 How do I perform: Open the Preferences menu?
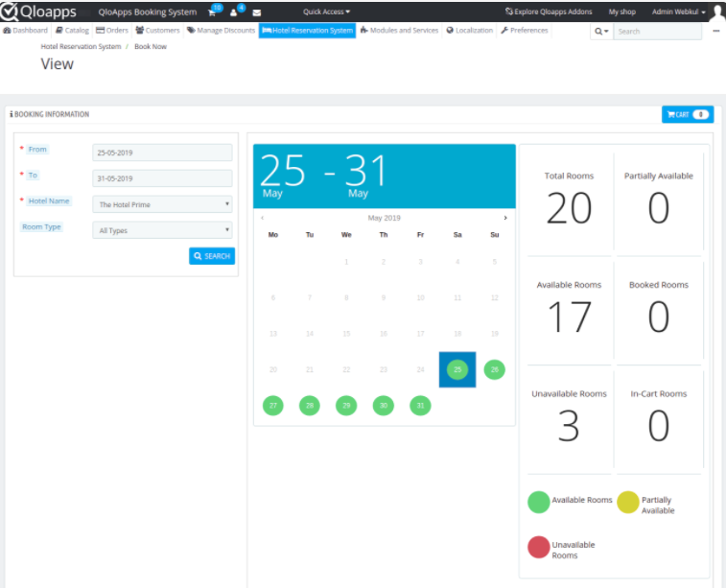tap(525, 30)
